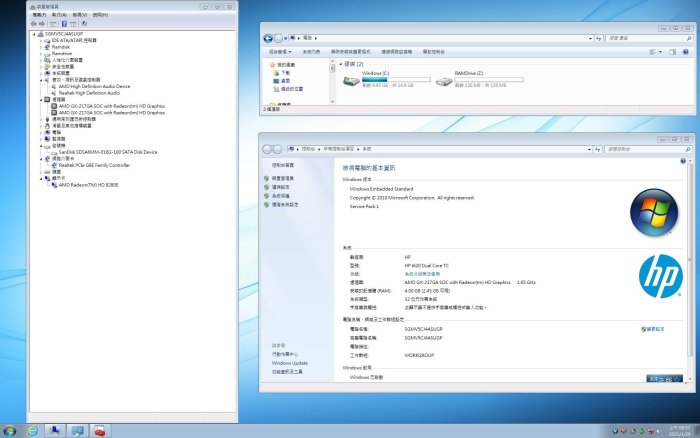This screenshot has width=700, height=438.
Task: Click help icon in System window
Action: (x=683, y=161)
